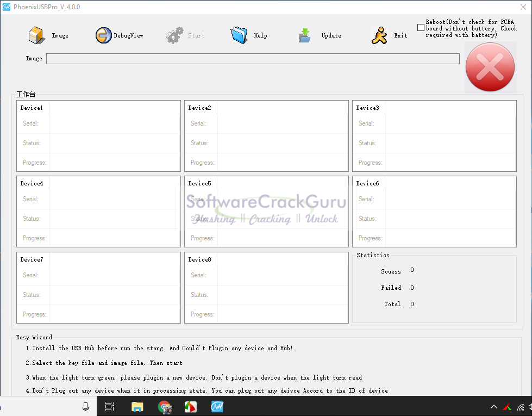This screenshot has height=416, width=532.
Task: Click the Device3 panel header
Action: tap(367, 108)
